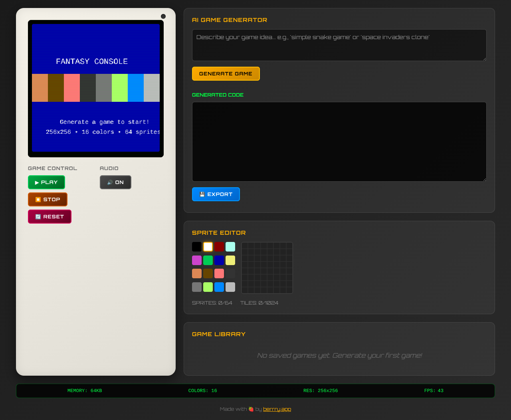Select the red color swatch in the sprite palette
Screen dimensions: 511x420
tap(219, 246)
